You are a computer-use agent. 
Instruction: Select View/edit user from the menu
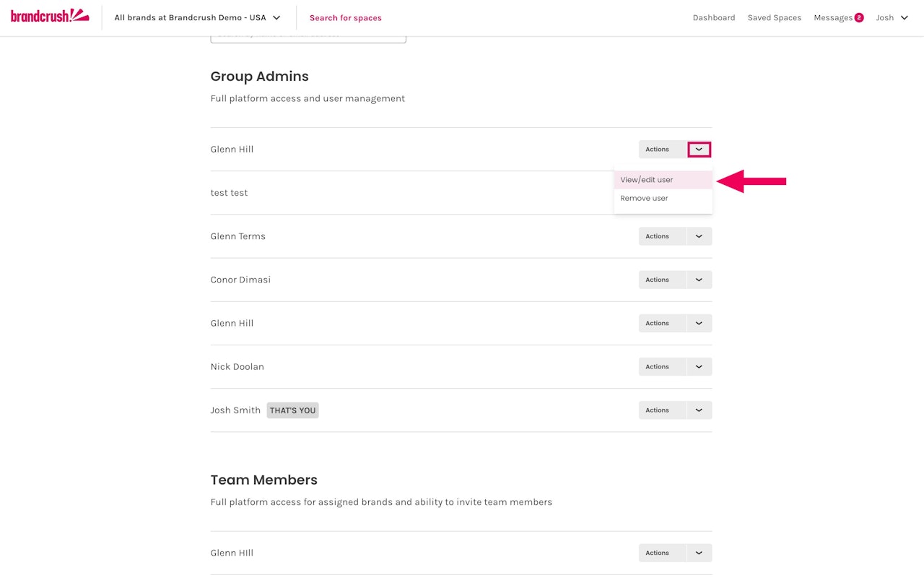click(x=647, y=180)
